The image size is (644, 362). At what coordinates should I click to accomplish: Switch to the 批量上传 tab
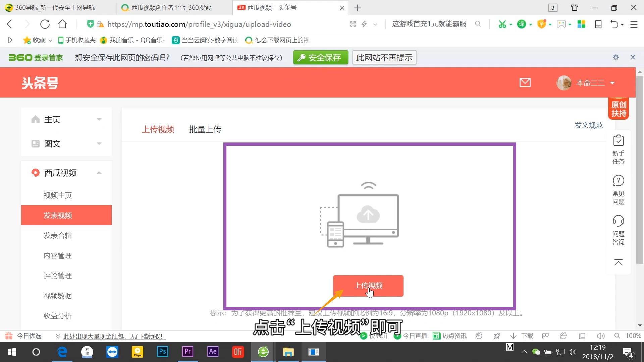point(205,129)
